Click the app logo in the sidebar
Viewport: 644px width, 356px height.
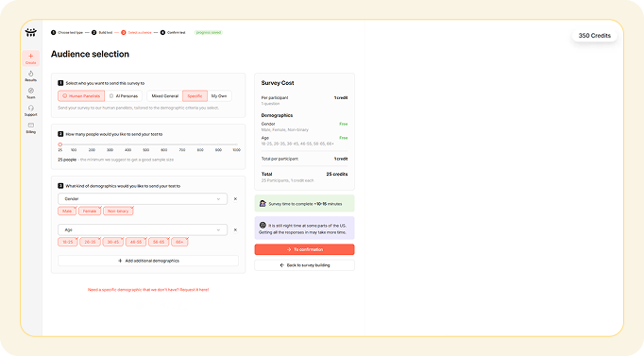[x=31, y=32]
